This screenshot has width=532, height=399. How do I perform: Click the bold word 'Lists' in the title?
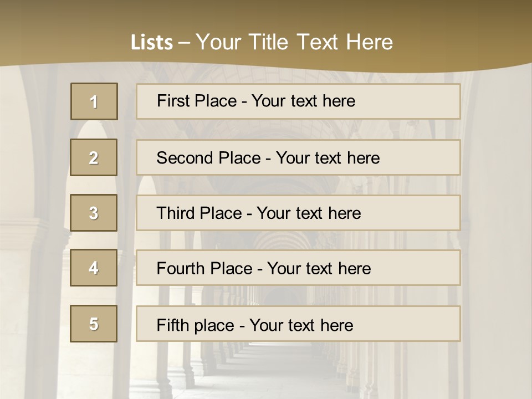(151, 42)
